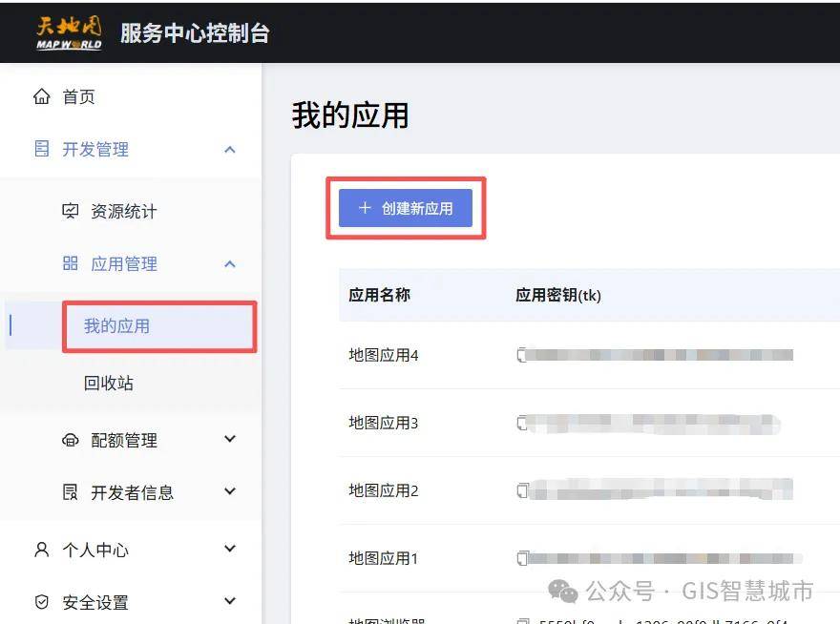Click the 配额管理 icon
Viewport: 840px width, 624px height.
pyautogui.click(x=71, y=441)
